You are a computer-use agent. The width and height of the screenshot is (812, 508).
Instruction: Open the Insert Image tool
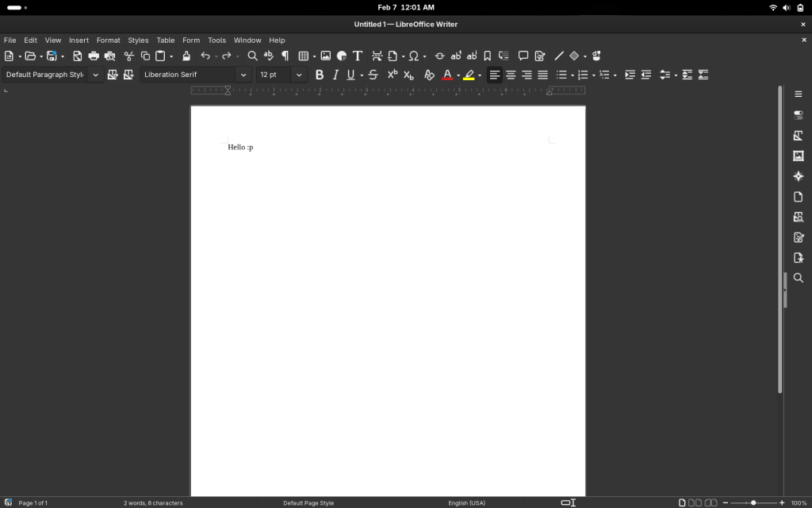[x=326, y=56]
